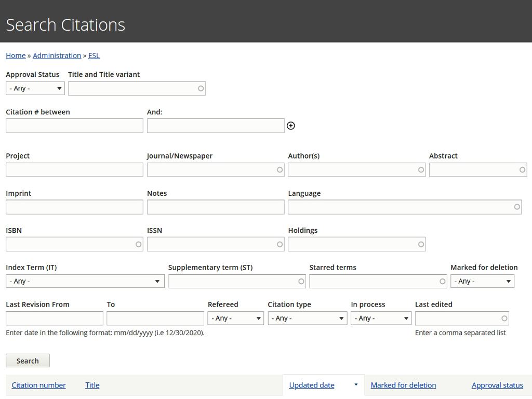The width and height of the screenshot is (532, 399).
Task: Click the autocomplete icon in the ISSN field
Action: tap(278, 244)
